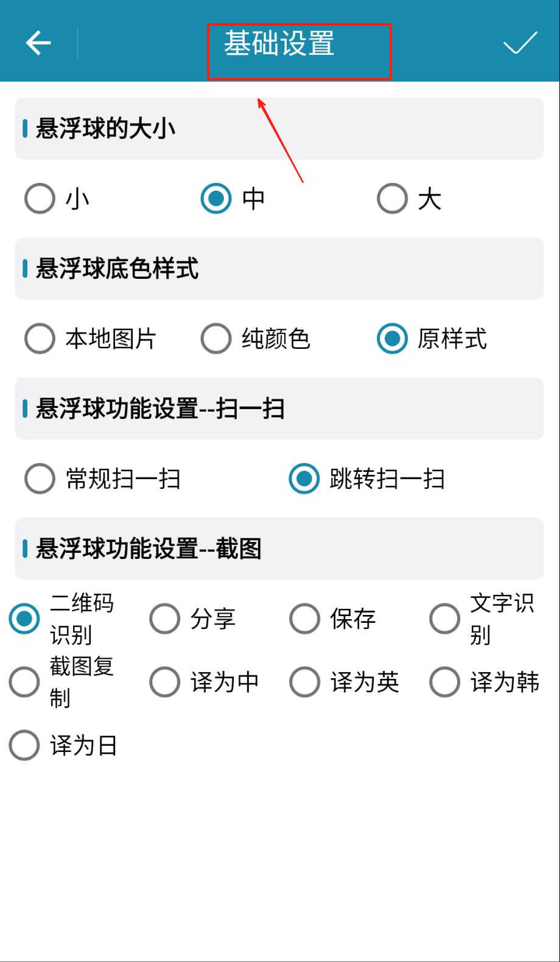Choose 保存 screenshot option
This screenshot has width=560, height=962.
305,619
